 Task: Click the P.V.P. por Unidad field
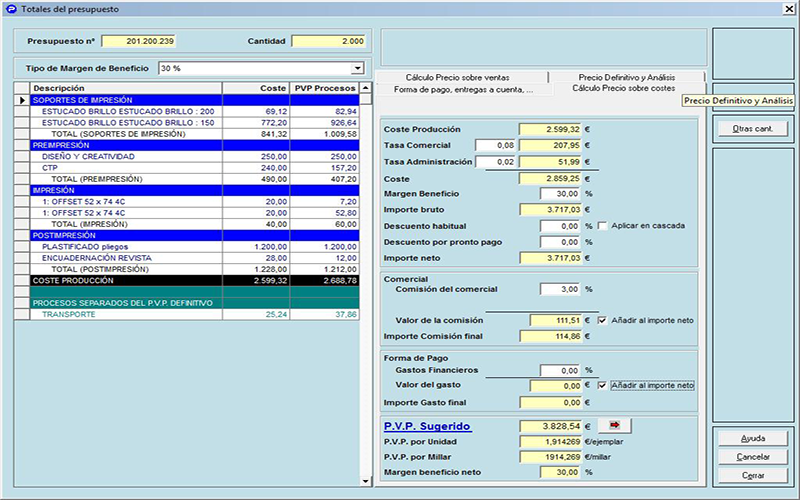(x=551, y=442)
